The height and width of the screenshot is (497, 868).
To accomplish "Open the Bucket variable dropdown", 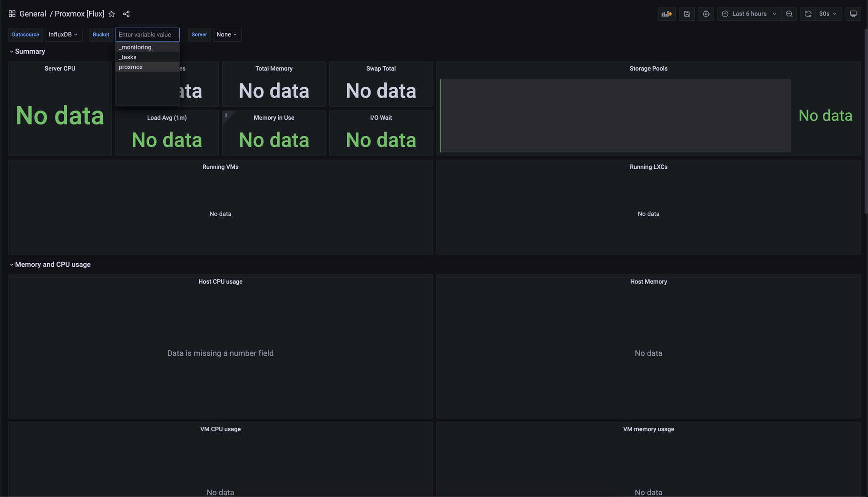I will (x=147, y=34).
